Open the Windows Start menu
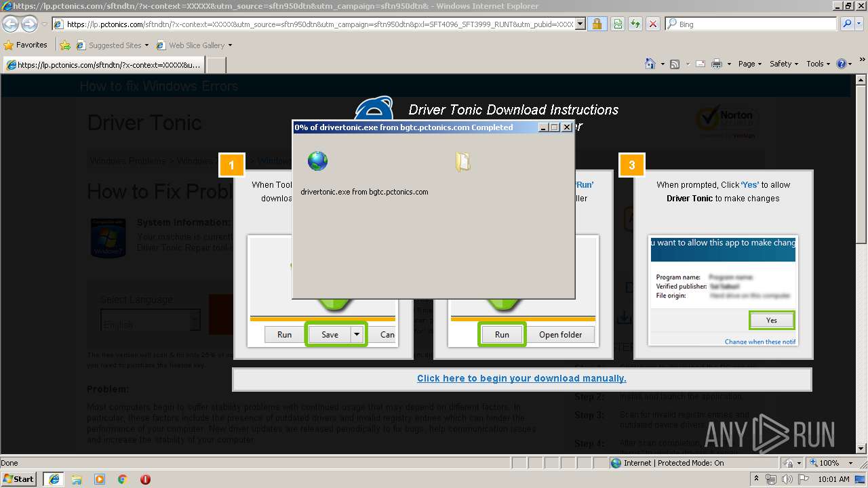 [x=19, y=479]
